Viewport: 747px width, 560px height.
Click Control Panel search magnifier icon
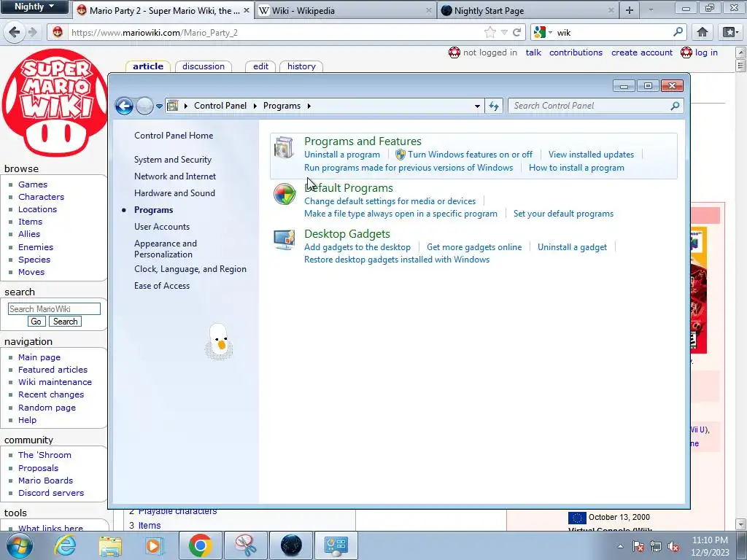click(x=675, y=106)
